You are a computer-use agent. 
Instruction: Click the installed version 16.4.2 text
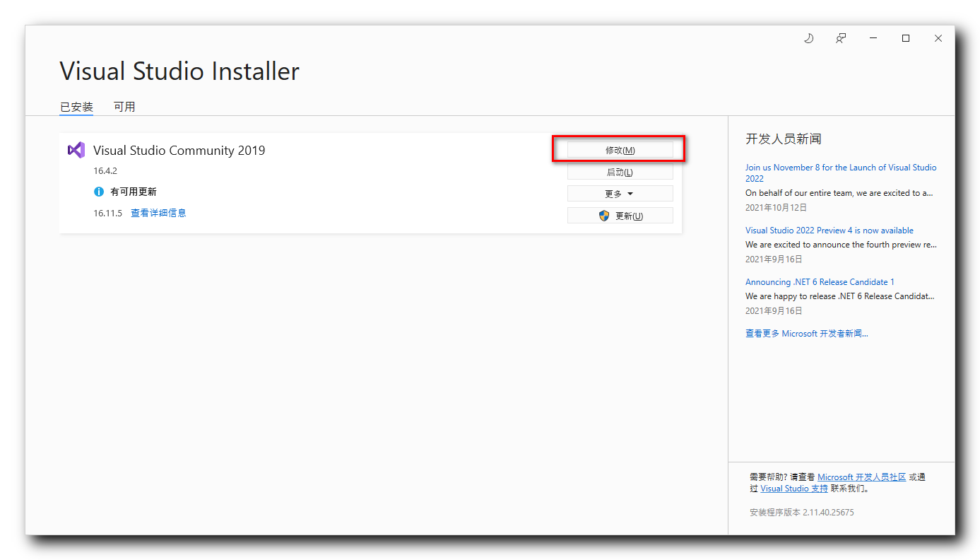[x=105, y=170]
